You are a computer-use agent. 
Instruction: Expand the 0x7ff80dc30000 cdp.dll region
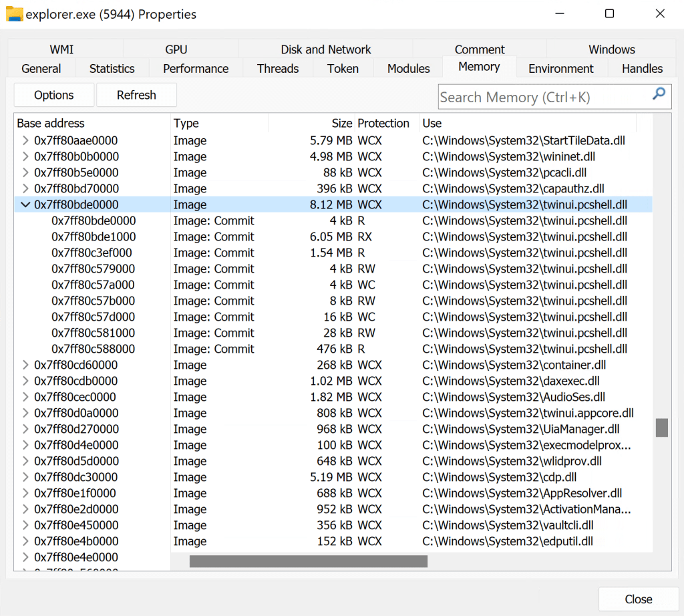point(25,478)
